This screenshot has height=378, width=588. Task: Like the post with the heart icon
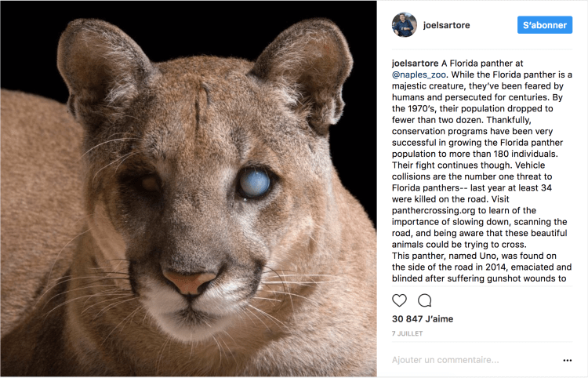click(399, 300)
